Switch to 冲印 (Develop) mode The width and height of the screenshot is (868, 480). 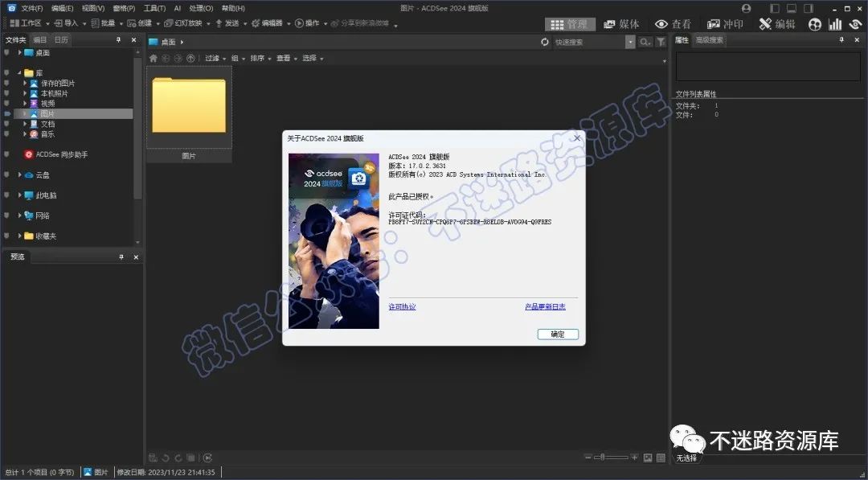click(x=725, y=24)
